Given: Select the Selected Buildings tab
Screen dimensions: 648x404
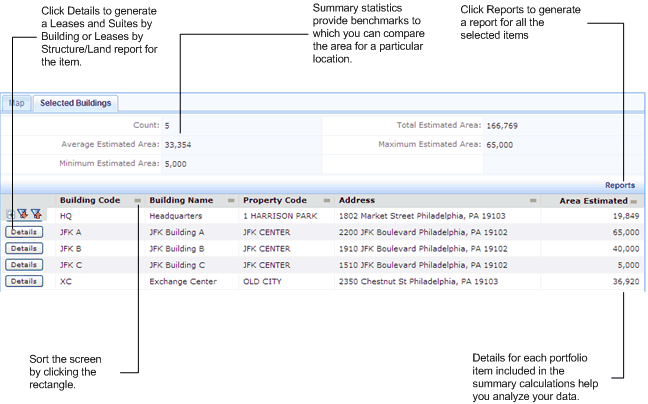Looking at the screenshot, I should [76, 103].
